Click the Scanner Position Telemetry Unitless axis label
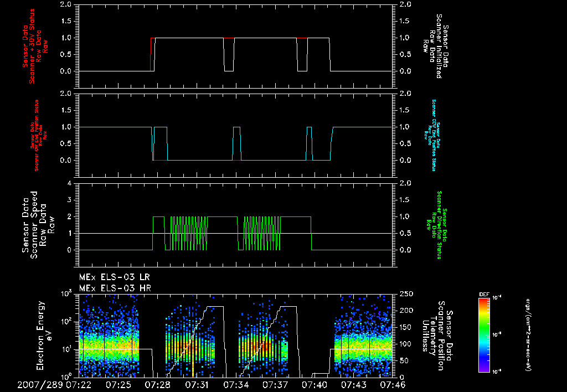 (437, 336)
